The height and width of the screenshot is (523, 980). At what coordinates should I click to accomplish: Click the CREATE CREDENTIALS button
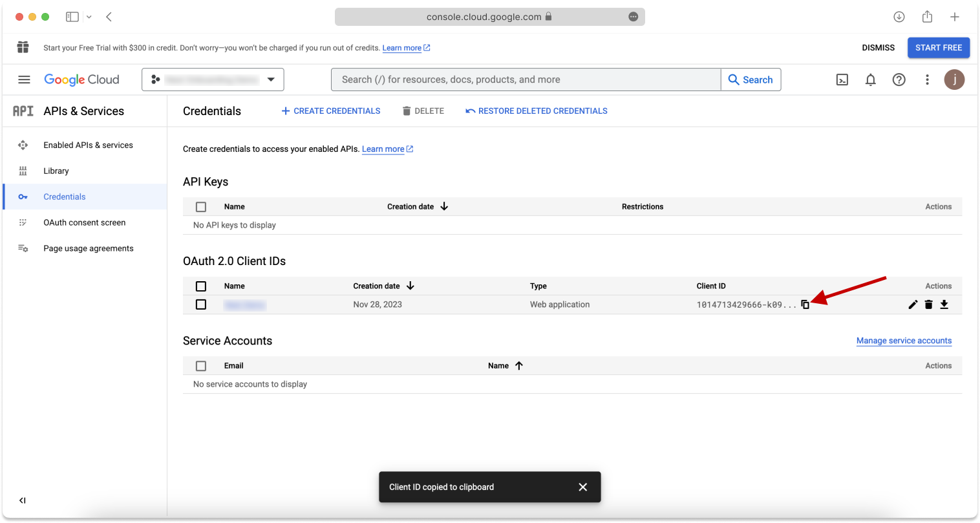click(x=330, y=111)
